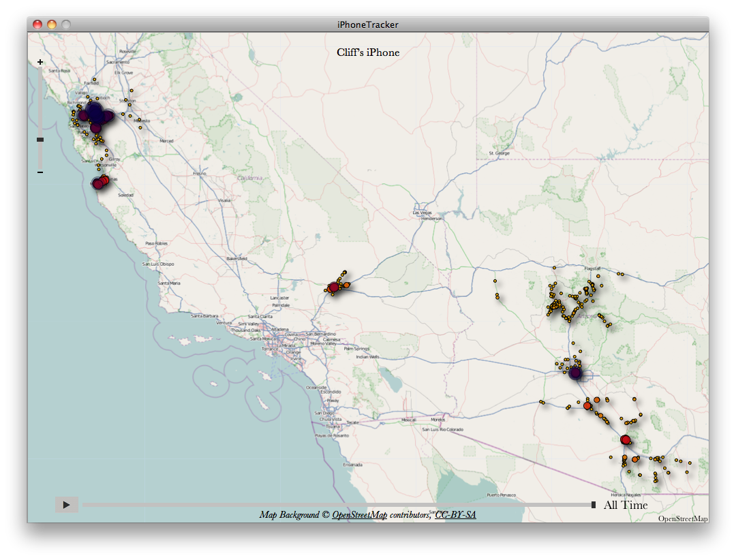Click the middle of the timeline track

339,505
